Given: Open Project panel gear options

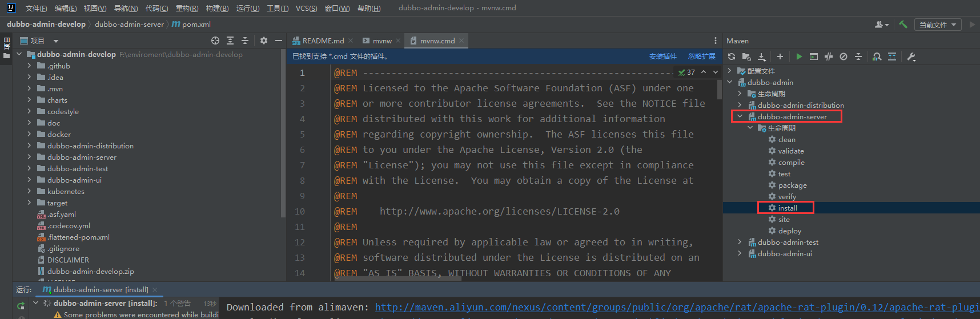Looking at the screenshot, I should 263,41.
